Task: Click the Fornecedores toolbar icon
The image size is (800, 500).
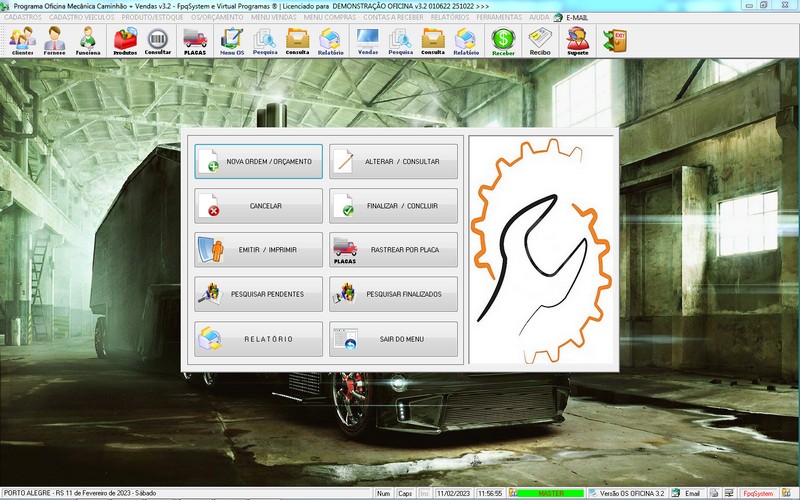Action: click(55, 41)
